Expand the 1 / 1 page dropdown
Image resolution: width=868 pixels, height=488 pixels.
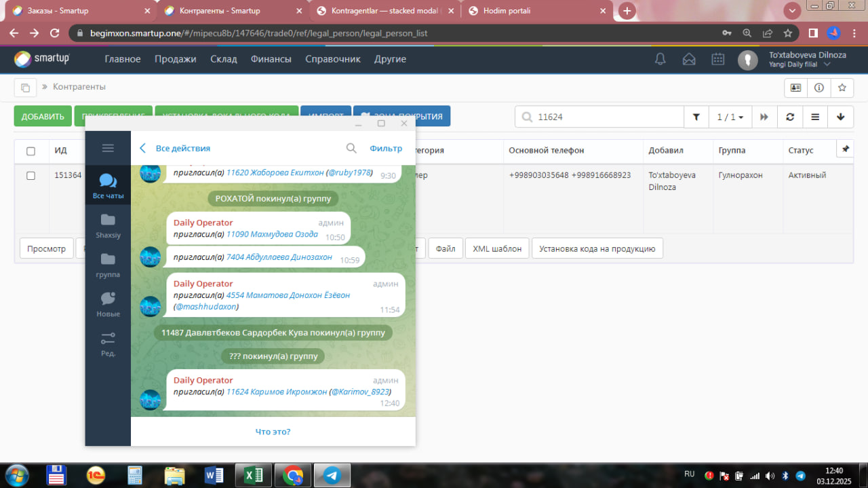coord(730,117)
